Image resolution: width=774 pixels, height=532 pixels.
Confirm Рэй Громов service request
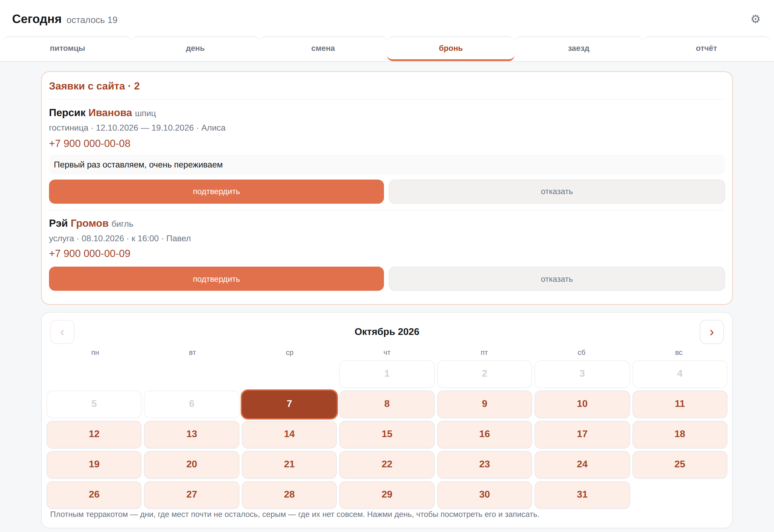coord(216,279)
